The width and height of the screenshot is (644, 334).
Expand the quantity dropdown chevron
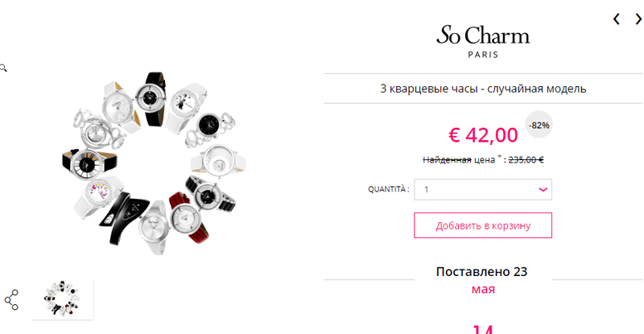(x=543, y=189)
